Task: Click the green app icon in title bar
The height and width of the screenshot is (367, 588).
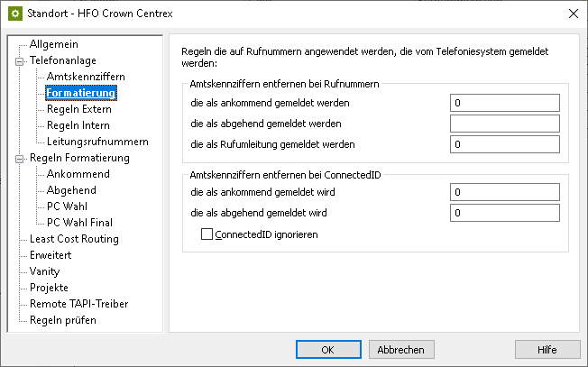Action: (x=15, y=14)
